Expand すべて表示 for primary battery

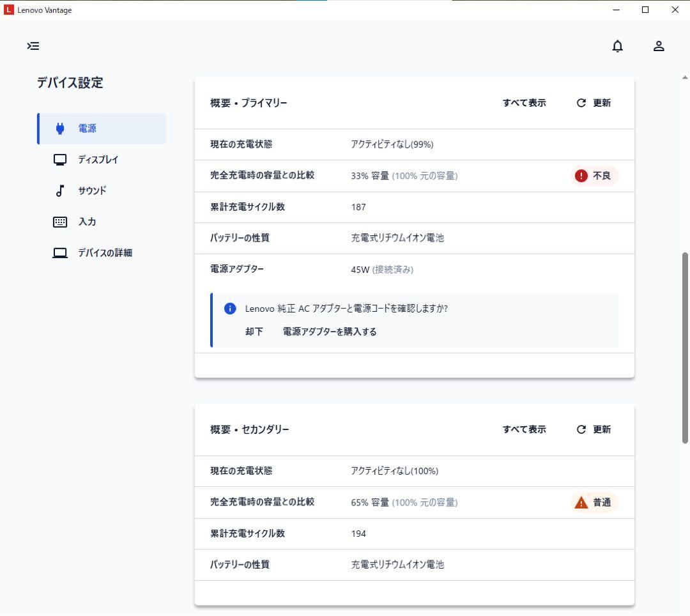click(524, 103)
